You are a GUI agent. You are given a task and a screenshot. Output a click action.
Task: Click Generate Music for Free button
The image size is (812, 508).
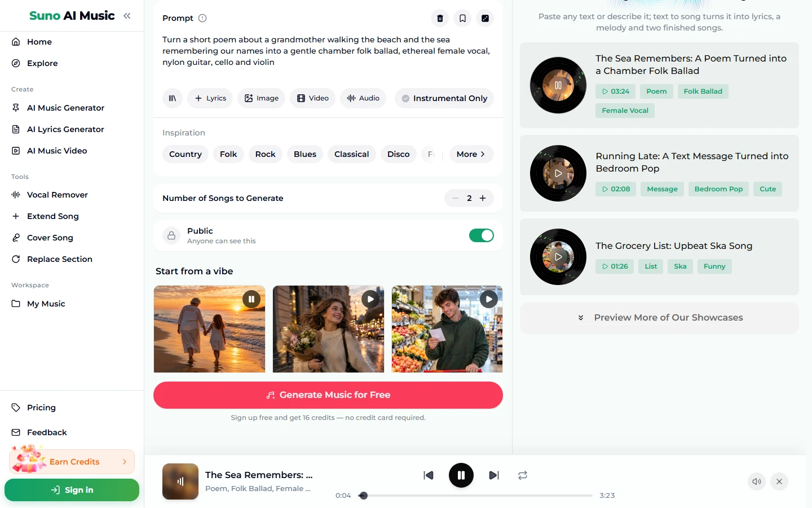pyautogui.click(x=328, y=395)
